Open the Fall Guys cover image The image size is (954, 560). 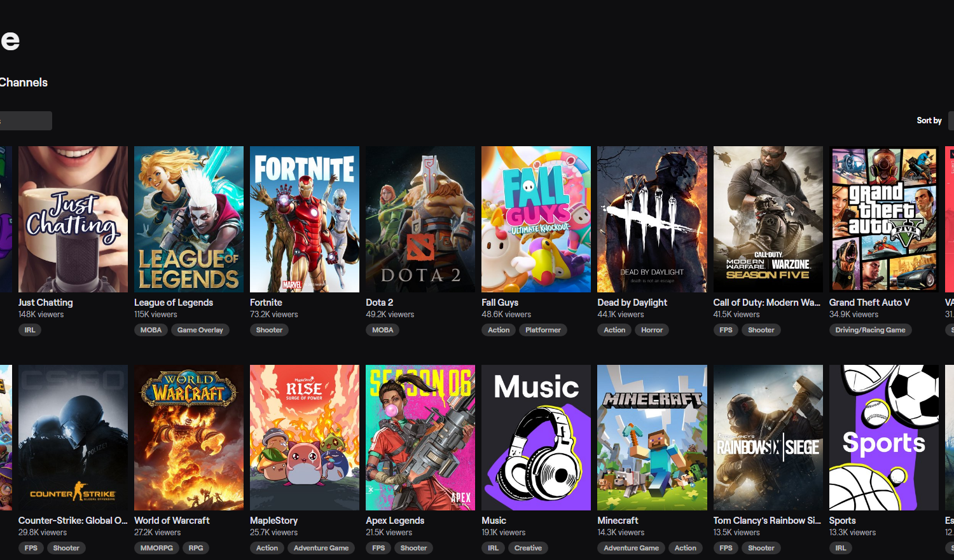pyautogui.click(x=536, y=219)
